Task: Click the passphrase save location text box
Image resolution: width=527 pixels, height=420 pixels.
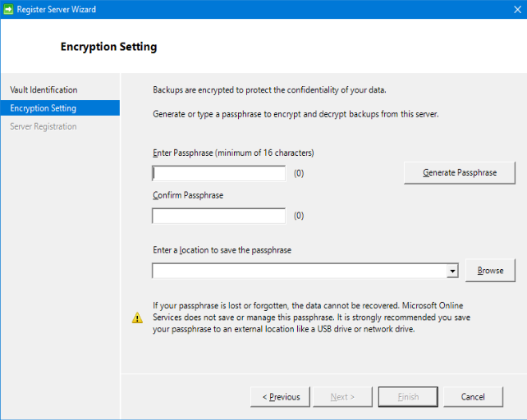Action: 300,271
